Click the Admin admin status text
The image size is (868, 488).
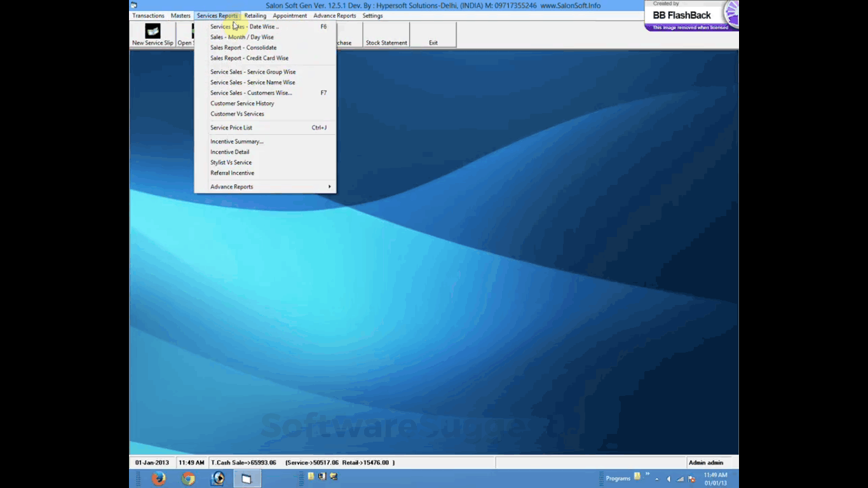[x=706, y=463]
